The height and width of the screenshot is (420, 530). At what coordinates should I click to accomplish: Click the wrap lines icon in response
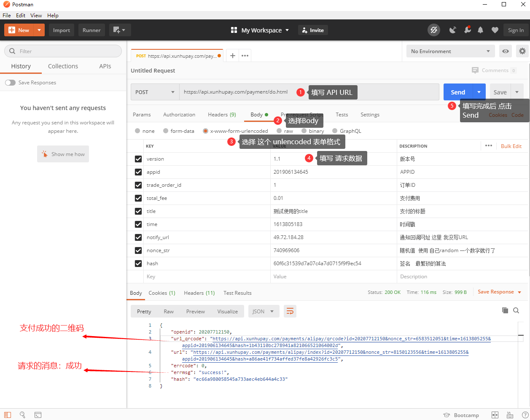pyautogui.click(x=290, y=311)
